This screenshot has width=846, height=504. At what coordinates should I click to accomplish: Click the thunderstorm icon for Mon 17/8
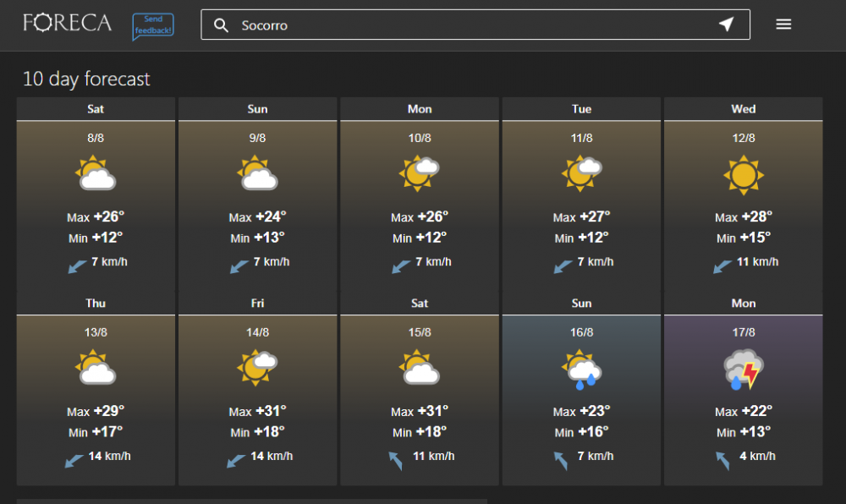(x=744, y=370)
